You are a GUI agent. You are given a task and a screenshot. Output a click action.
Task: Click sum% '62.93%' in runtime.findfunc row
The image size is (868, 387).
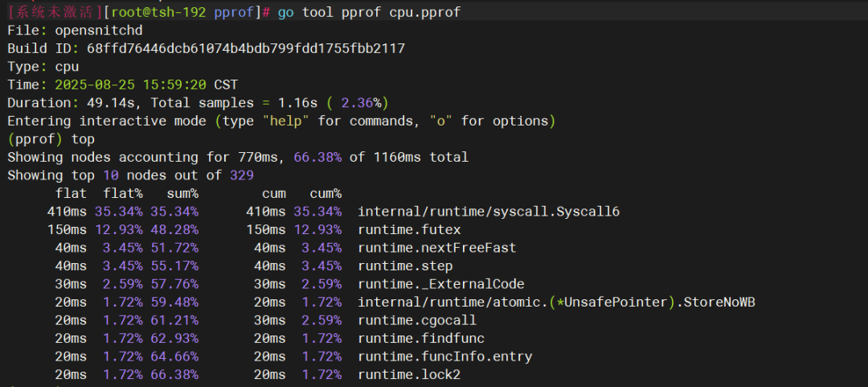(x=174, y=338)
